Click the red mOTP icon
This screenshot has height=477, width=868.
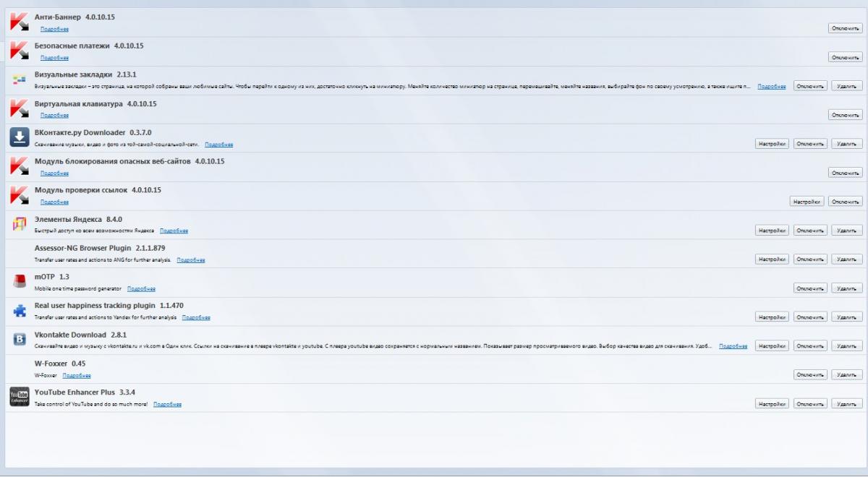20,281
